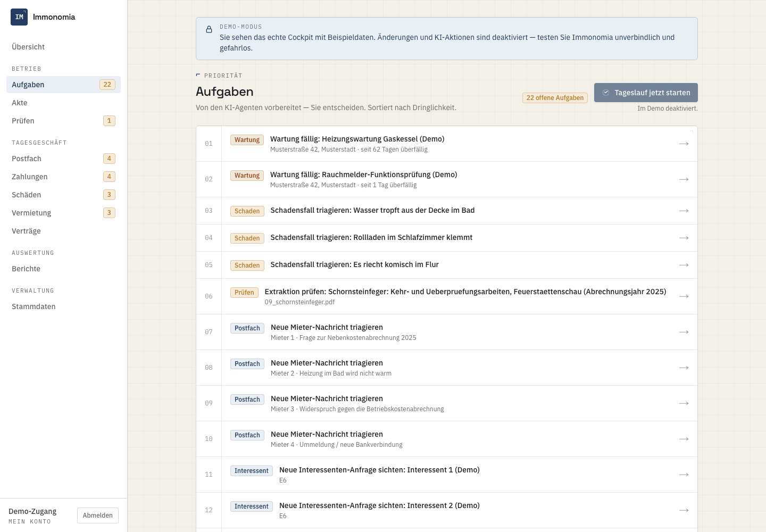Click Demo-Zugang account label

[x=32, y=511]
